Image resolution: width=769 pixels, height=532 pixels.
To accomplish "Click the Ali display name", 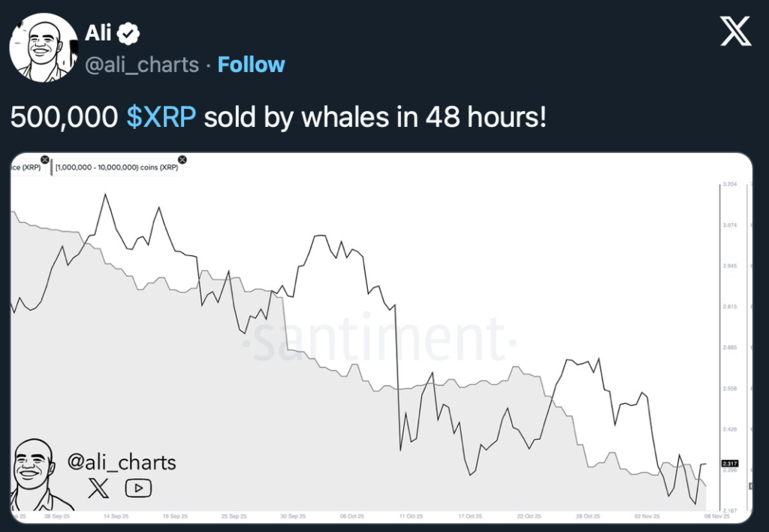I will [x=98, y=33].
